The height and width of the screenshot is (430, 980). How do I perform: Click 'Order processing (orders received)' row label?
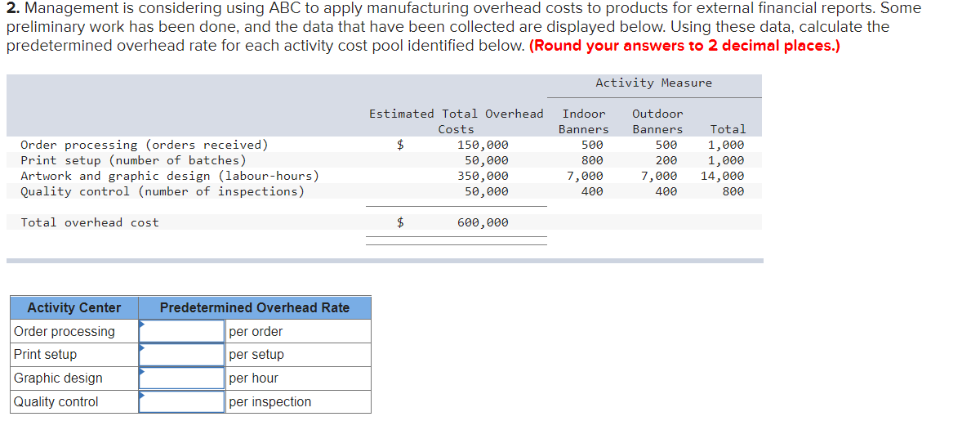pyautogui.click(x=145, y=145)
